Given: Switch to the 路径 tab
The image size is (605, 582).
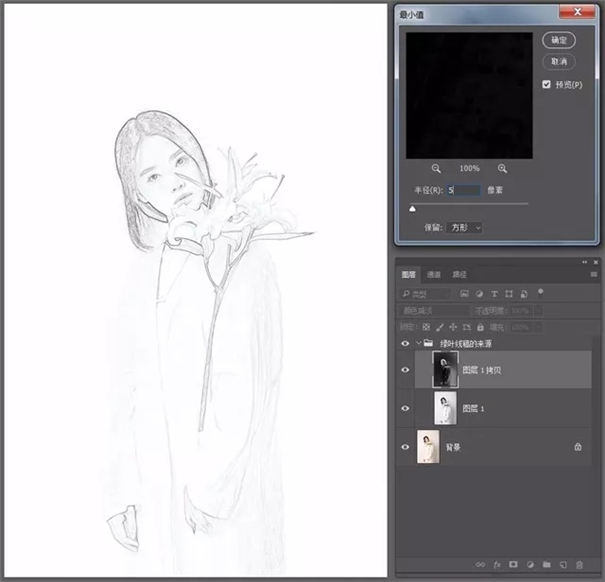Looking at the screenshot, I should click(459, 274).
